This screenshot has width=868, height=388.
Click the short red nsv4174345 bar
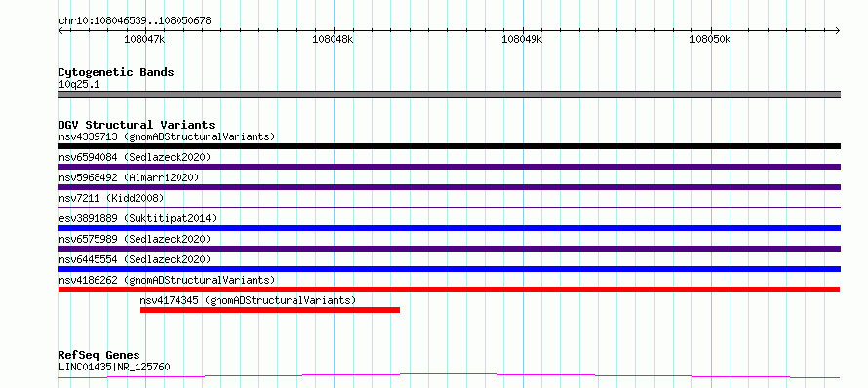click(x=270, y=310)
